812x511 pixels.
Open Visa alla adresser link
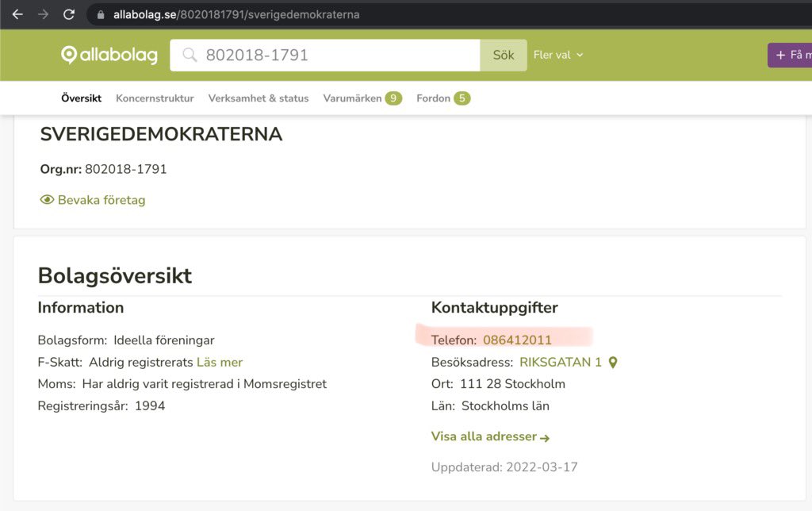coord(490,436)
